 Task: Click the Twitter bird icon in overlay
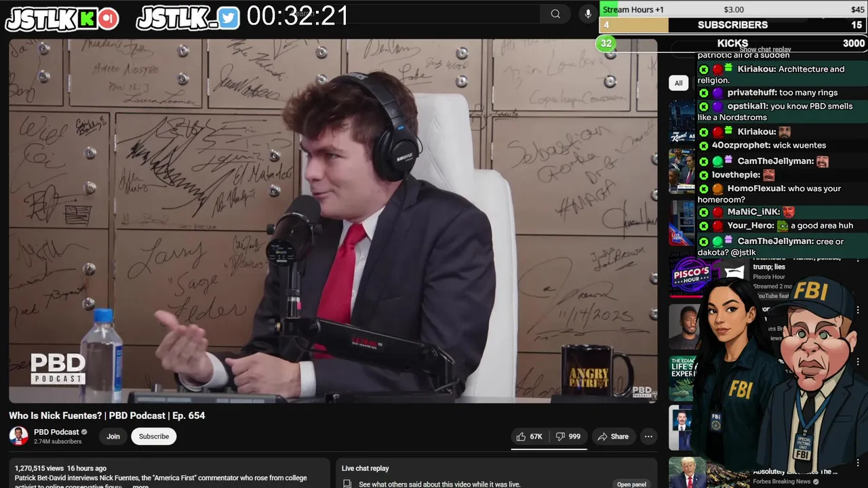tap(229, 19)
